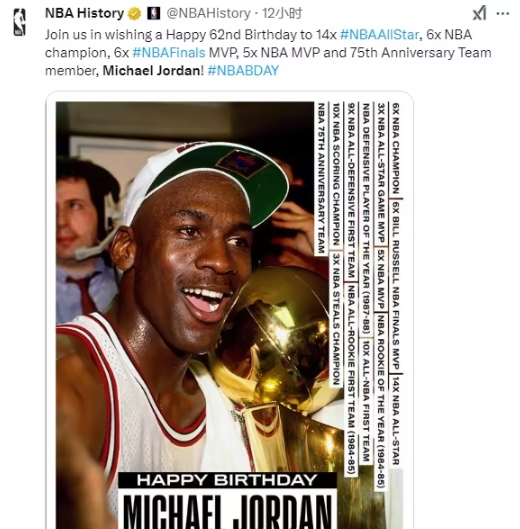The width and height of the screenshot is (520, 529).
Task: Click the 5X NBA MVP label
Action: [381, 279]
